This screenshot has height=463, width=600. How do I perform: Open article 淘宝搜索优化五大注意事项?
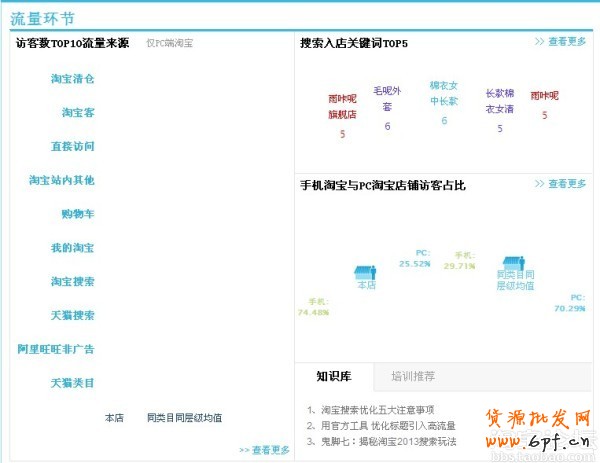(x=378, y=410)
